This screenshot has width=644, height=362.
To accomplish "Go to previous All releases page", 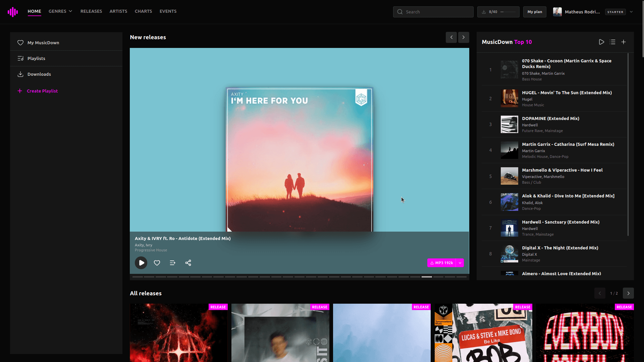I will click(600, 293).
